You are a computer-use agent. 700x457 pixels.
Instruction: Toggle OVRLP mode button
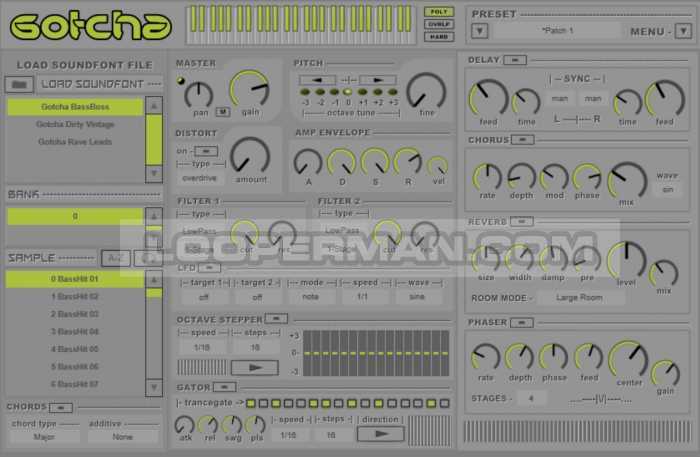click(439, 24)
